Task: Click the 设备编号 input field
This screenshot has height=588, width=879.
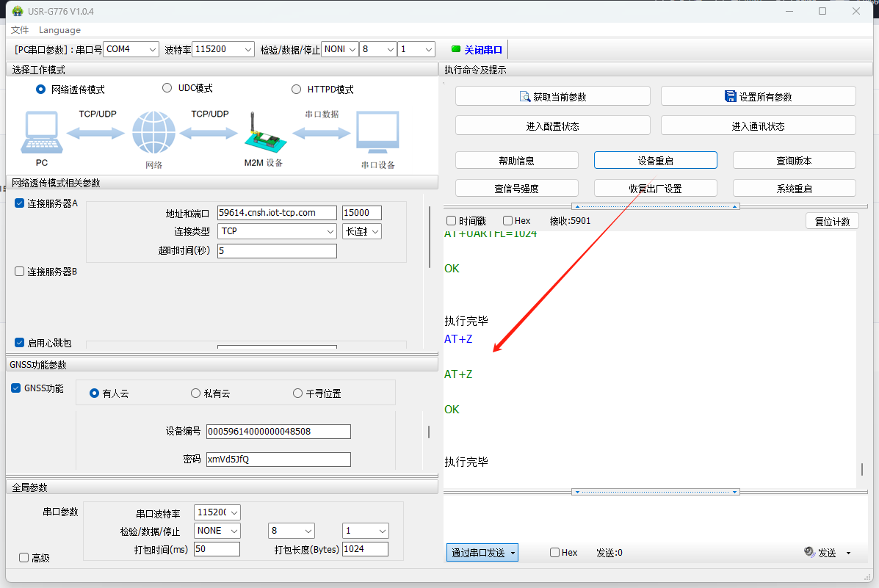Action: point(278,432)
